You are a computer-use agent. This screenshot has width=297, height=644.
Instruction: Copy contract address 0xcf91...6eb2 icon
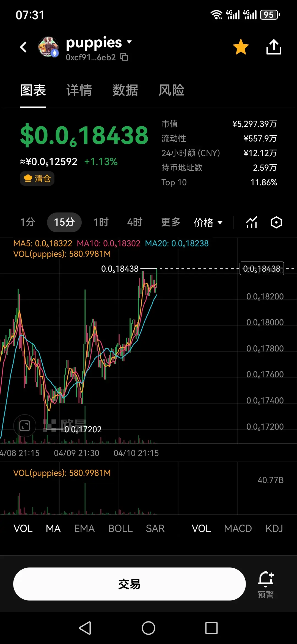[124, 57]
